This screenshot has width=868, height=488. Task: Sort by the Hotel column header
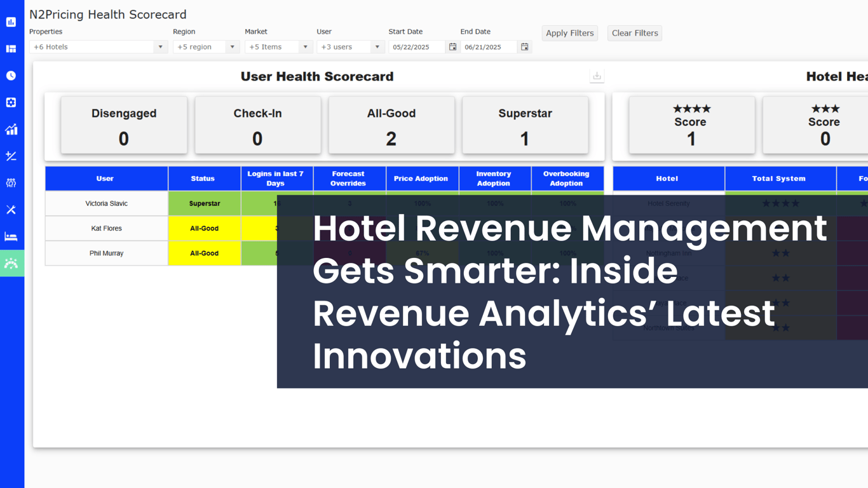pyautogui.click(x=668, y=179)
